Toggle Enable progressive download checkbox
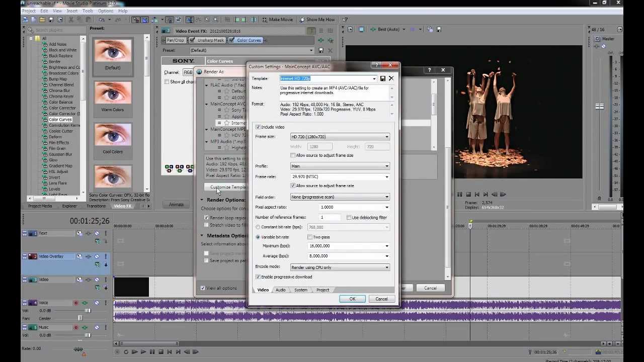644x362 pixels. 258,277
